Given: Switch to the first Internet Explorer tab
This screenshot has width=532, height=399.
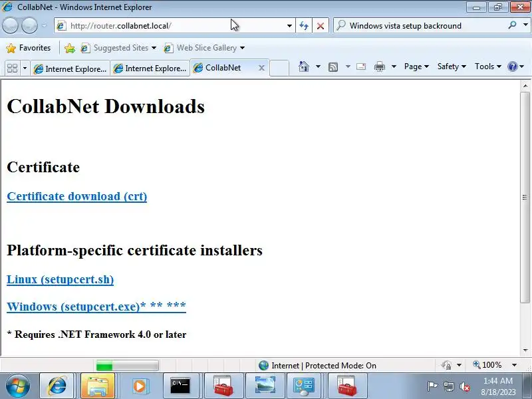Looking at the screenshot, I should tap(70, 68).
